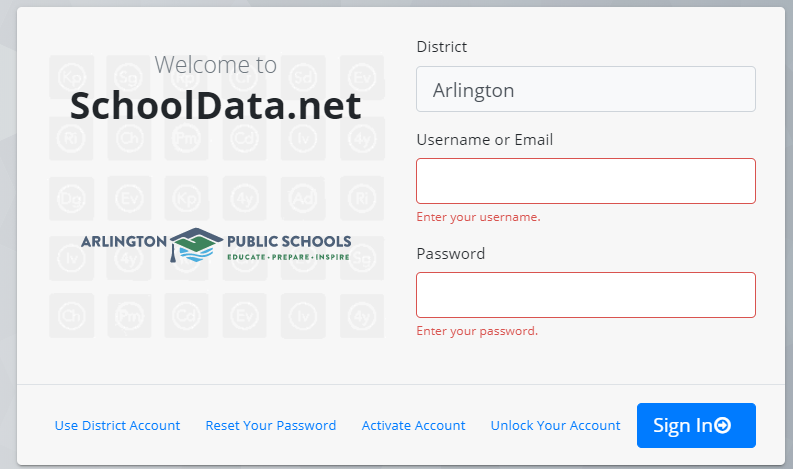This screenshot has height=469, width=793.
Task: Select the Unlock Your Account link
Action: coord(555,426)
